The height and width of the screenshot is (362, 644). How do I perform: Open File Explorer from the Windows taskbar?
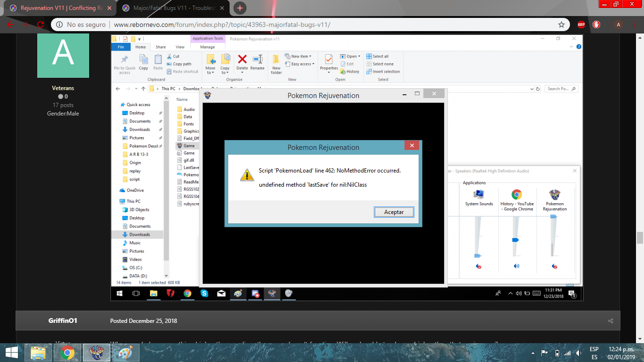coord(38,353)
